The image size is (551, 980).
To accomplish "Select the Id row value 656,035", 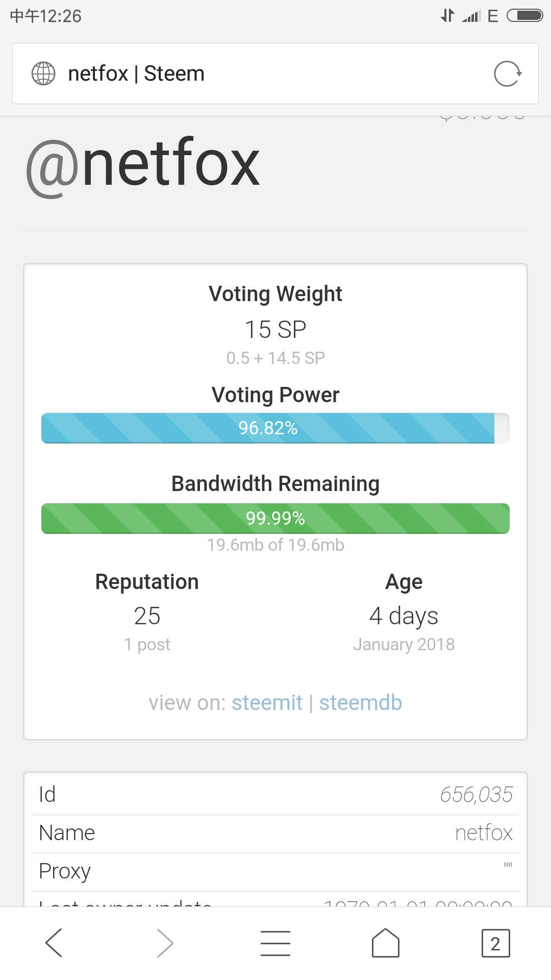I will (476, 794).
